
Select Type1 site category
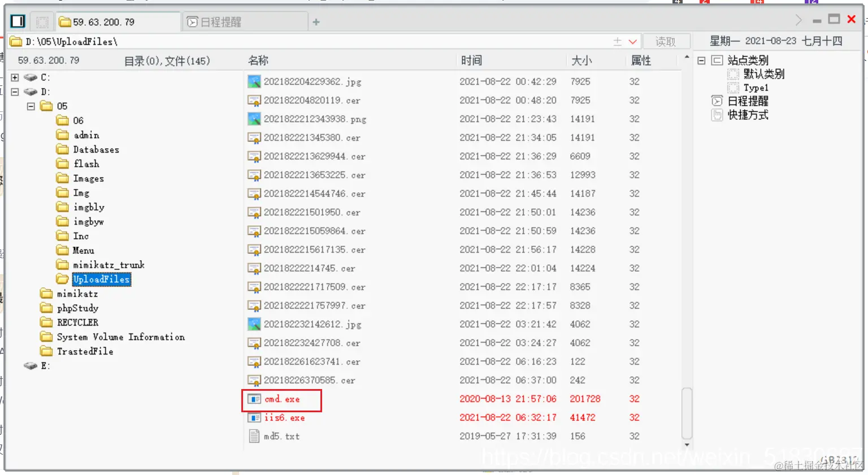(756, 88)
